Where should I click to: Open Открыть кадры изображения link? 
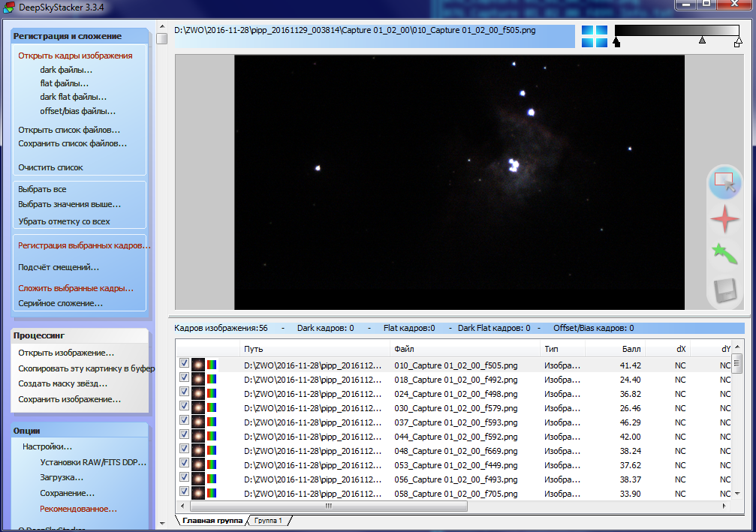75,56
